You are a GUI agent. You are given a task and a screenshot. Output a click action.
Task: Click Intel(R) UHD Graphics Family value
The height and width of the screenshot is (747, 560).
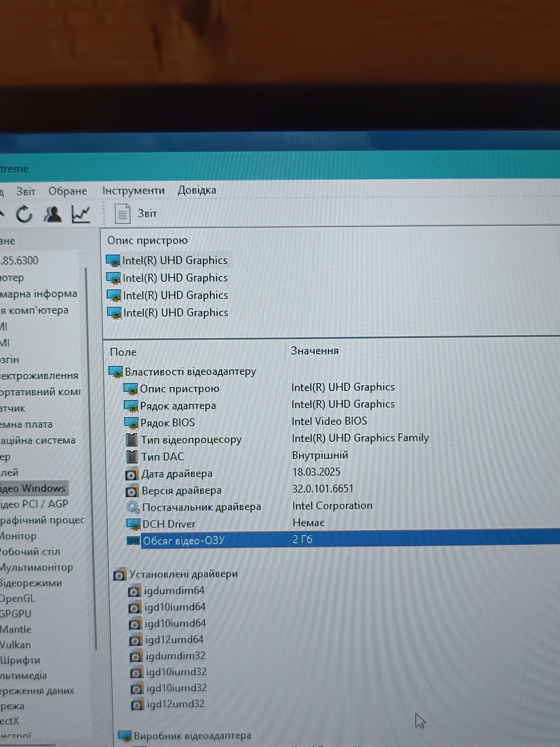click(360, 438)
